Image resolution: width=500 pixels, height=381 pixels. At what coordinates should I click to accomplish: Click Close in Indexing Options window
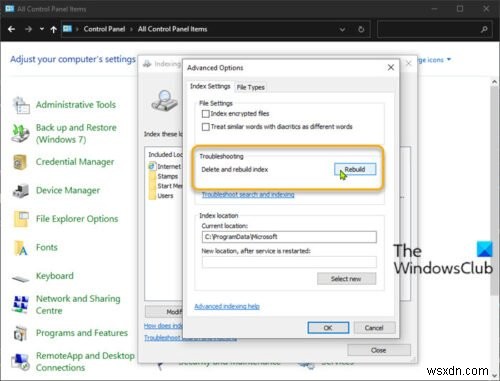pyautogui.click(x=379, y=350)
